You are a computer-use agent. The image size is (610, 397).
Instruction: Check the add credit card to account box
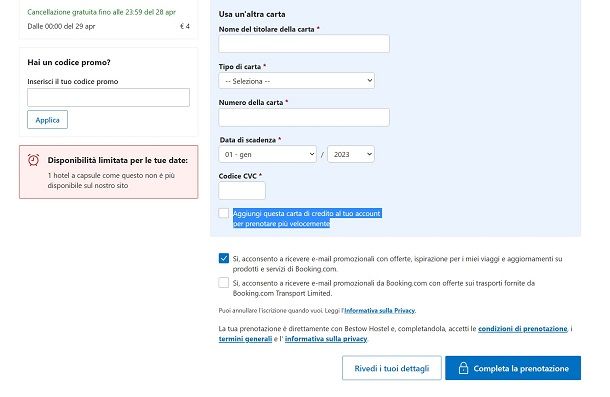point(224,213)
